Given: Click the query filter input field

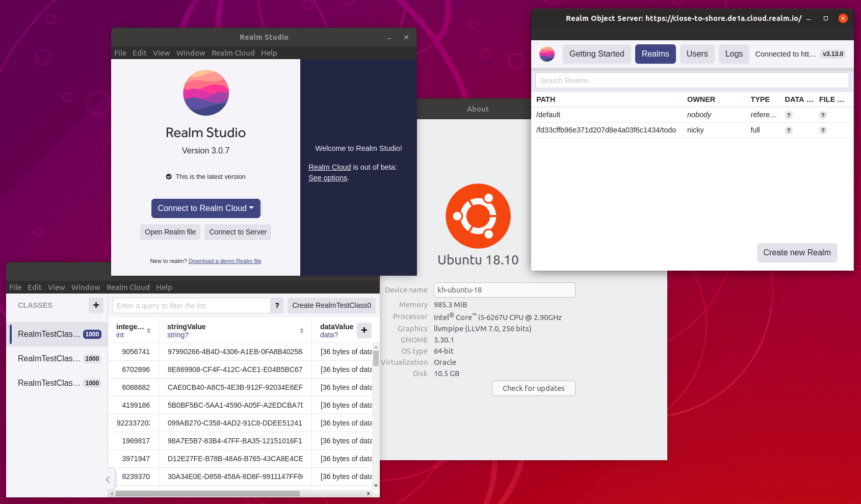Looking at the screenshot, I should (191, 306).
